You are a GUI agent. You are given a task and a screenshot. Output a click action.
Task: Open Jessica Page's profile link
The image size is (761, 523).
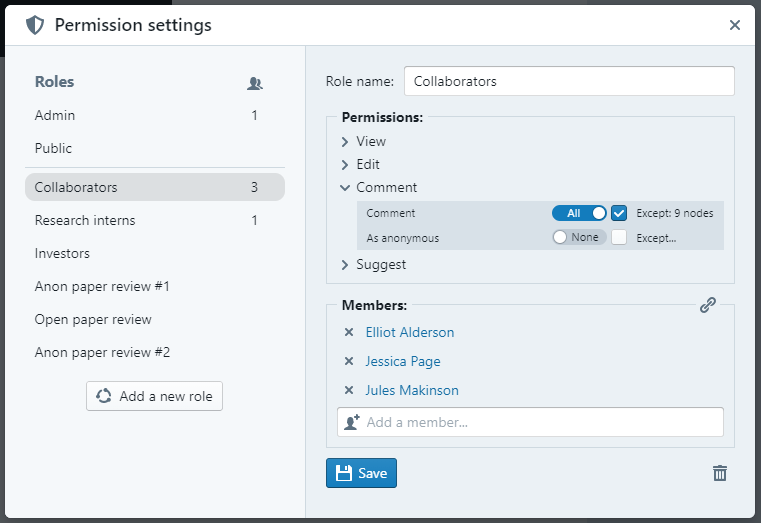[x=403, y=361]
